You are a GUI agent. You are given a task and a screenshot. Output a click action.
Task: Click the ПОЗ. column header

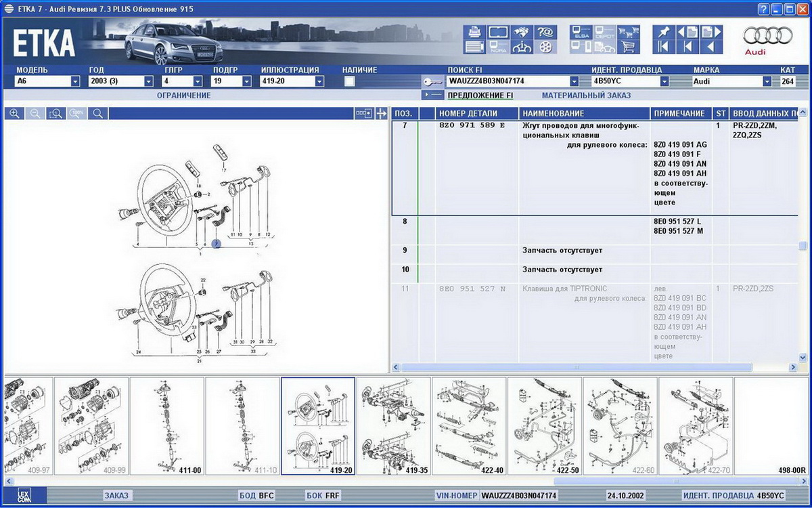point(404,113)
